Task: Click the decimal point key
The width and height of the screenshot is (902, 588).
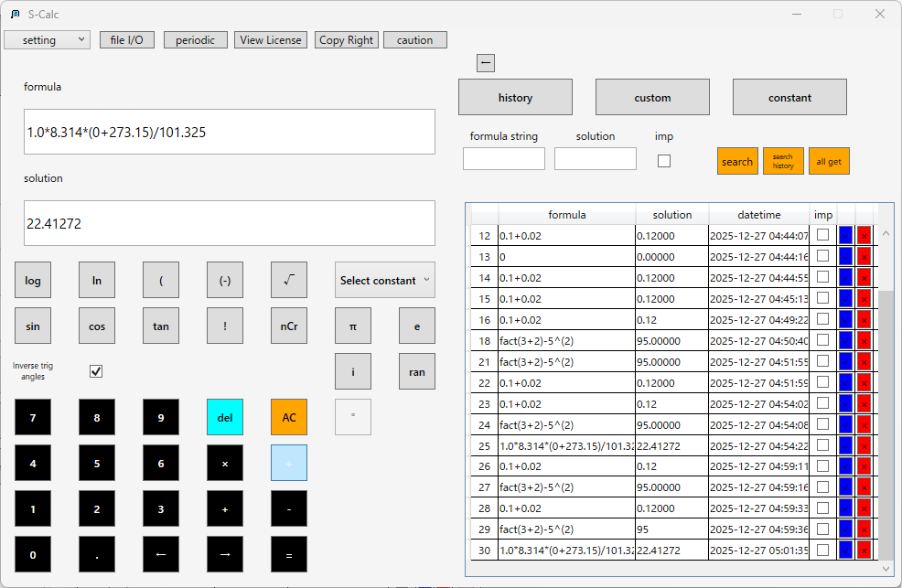Action: click(97, 555)
